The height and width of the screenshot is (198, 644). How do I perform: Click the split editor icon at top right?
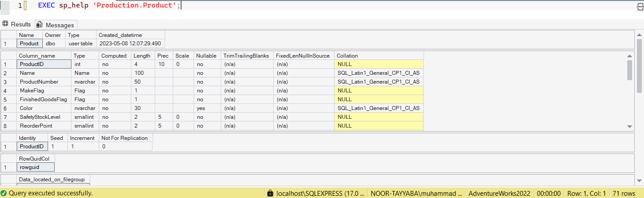tap(640, 6)
